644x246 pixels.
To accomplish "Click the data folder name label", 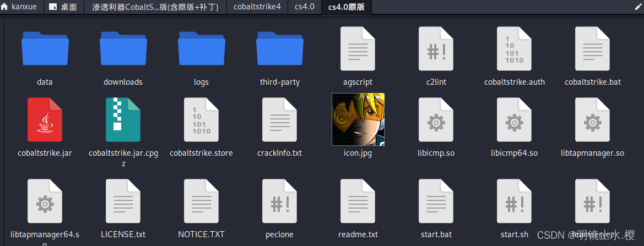I will pyautogui.click(x=45, y=82).
